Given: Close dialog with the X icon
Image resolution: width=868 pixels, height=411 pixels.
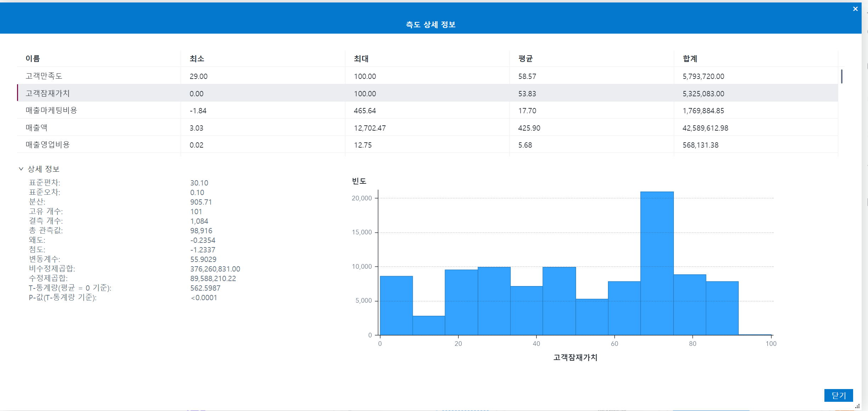Looking at the screenshot, I should click(x=855, y=9).
